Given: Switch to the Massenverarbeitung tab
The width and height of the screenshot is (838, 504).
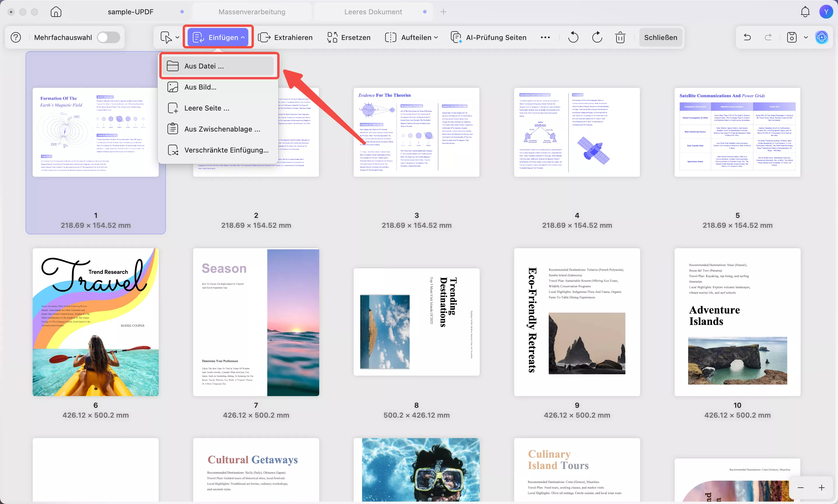Looking at the screenshot, I should coord(252,12).
